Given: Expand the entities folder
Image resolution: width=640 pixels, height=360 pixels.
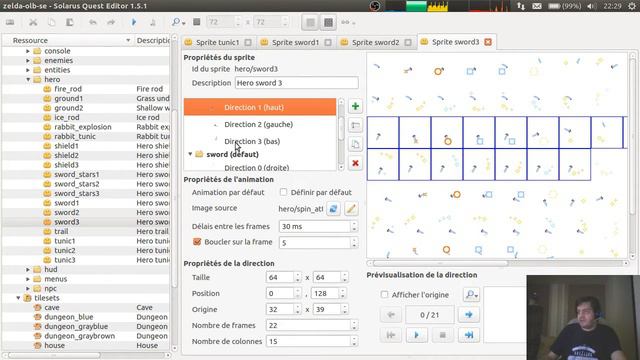Looking at the screenshot, I should 28,70.
